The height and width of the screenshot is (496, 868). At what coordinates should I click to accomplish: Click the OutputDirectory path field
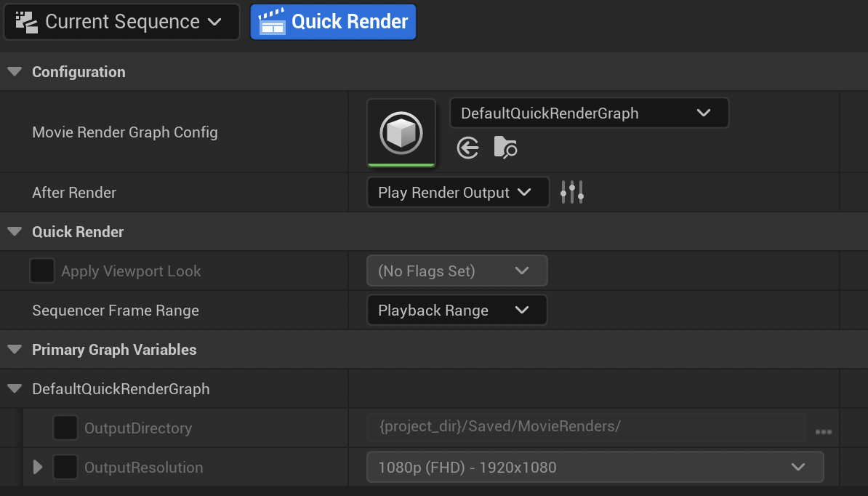587,428
